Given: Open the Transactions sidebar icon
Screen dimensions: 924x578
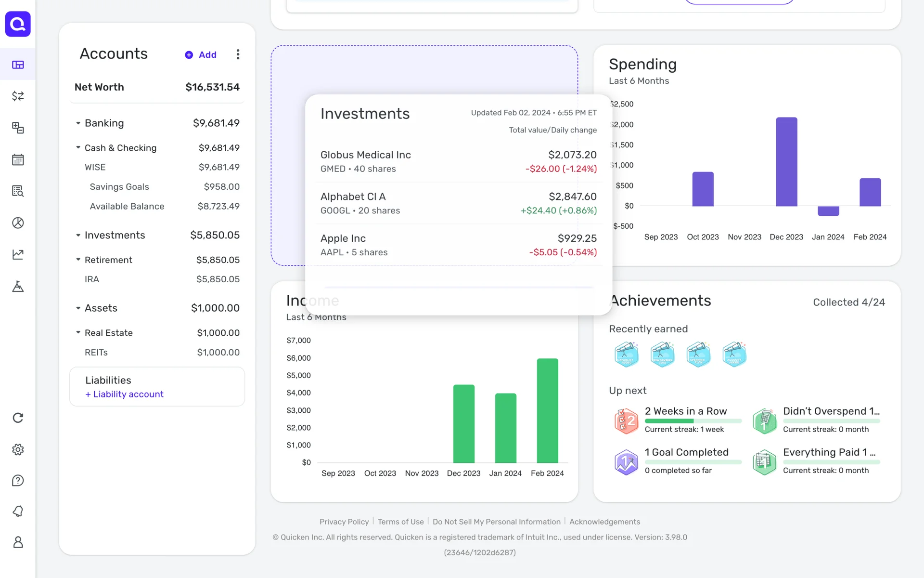Looking at the screenshot, I should pyautogui.click(x=18, y=96).
